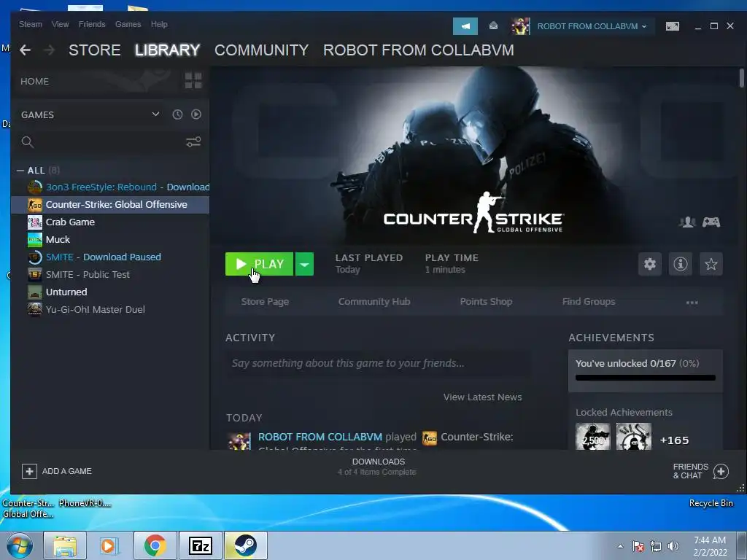Open ROBOT FROM COLLABVM activity link
This screenshot has width=747, height=560.
(320, 437)
